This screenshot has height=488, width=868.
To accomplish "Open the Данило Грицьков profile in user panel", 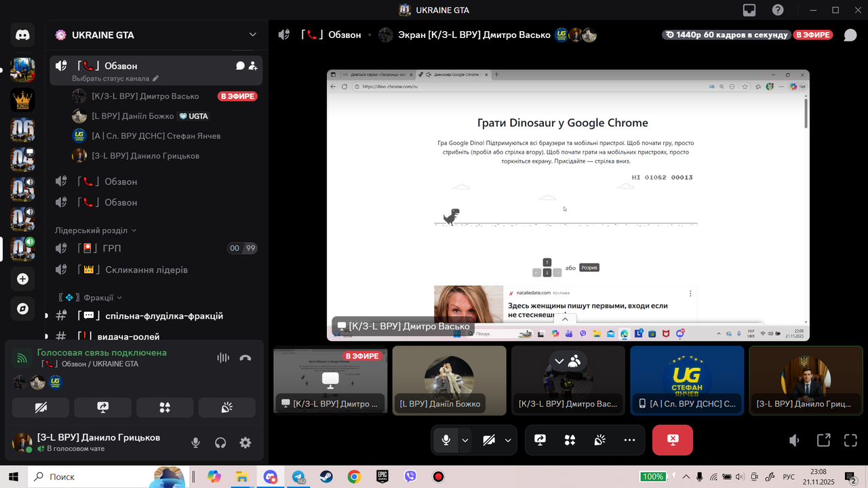I will pyautogui.click(x=88, y=443).
